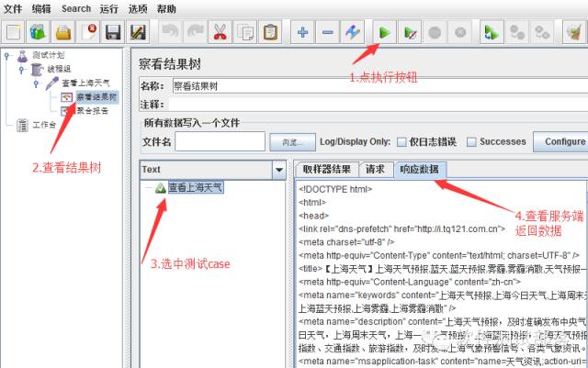Click the grey Shutdown icon

(x=459, y=32)
